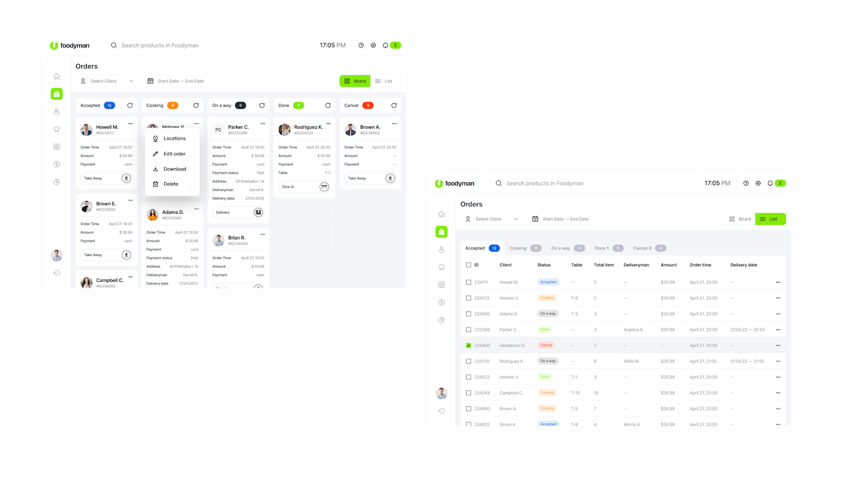Open the options menu for order 234123 row
Image resolution: width=868 pixels, height=488 pixels.
click(x=778, y=298)
